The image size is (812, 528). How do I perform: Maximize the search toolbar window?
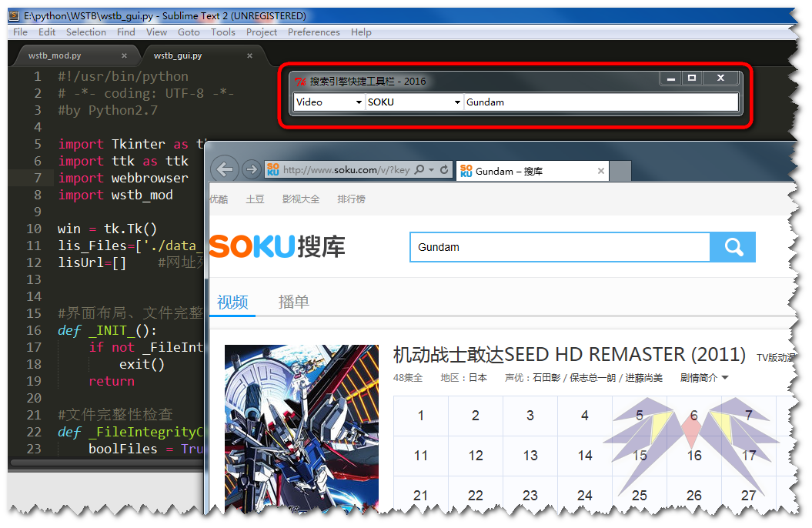click(692, 79)
